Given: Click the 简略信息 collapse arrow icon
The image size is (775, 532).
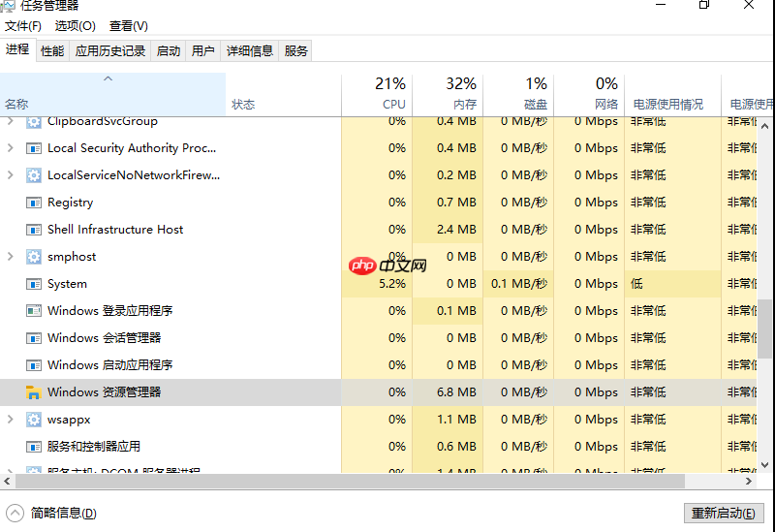Looking at the screenshot, I should [x=15, y=513].
